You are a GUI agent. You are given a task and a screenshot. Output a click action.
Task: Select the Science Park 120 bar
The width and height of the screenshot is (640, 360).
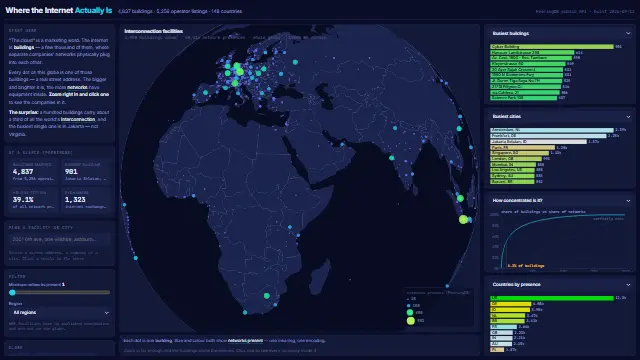point(523,98)
